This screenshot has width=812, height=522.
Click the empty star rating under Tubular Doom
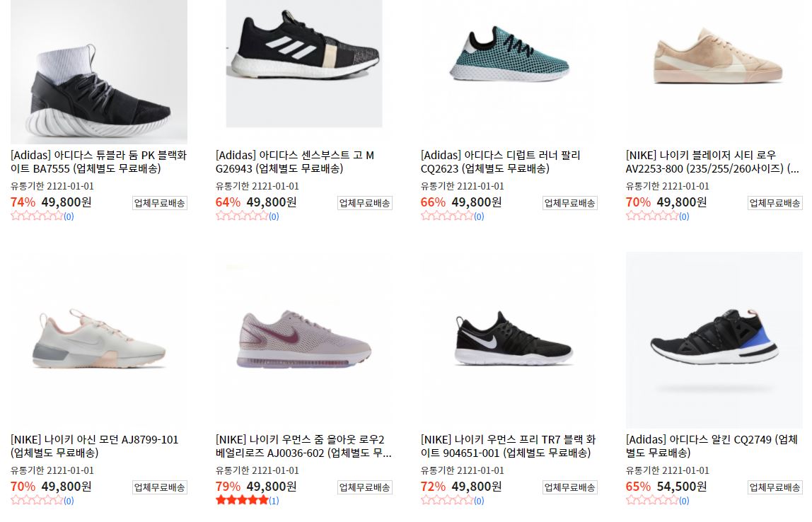pos(37,216)
